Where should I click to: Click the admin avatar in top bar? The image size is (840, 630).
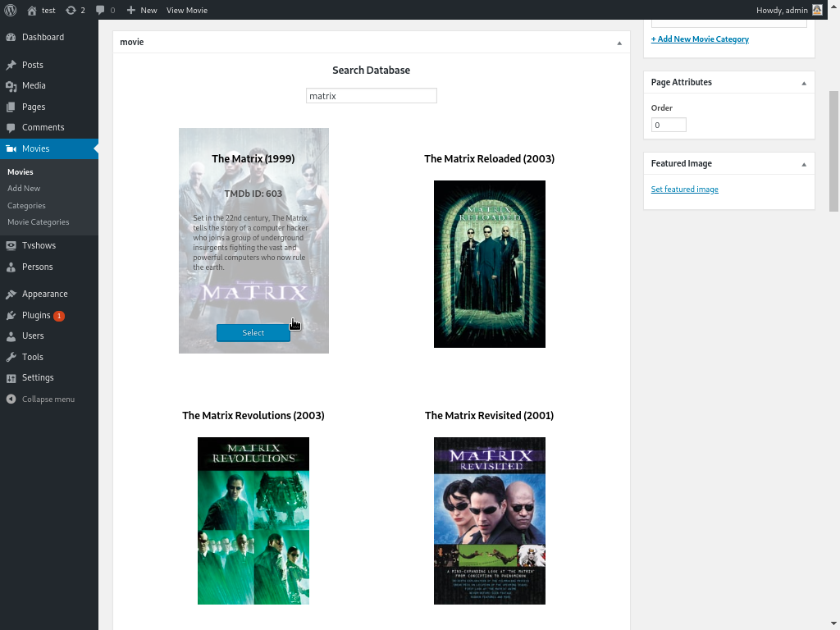pyautogui.click(x=817, y=10)
